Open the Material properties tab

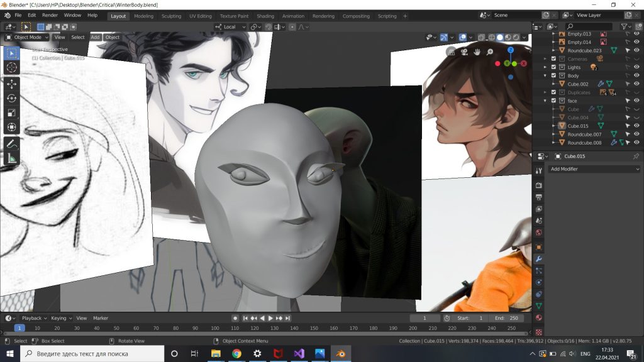tap(539, 317)
